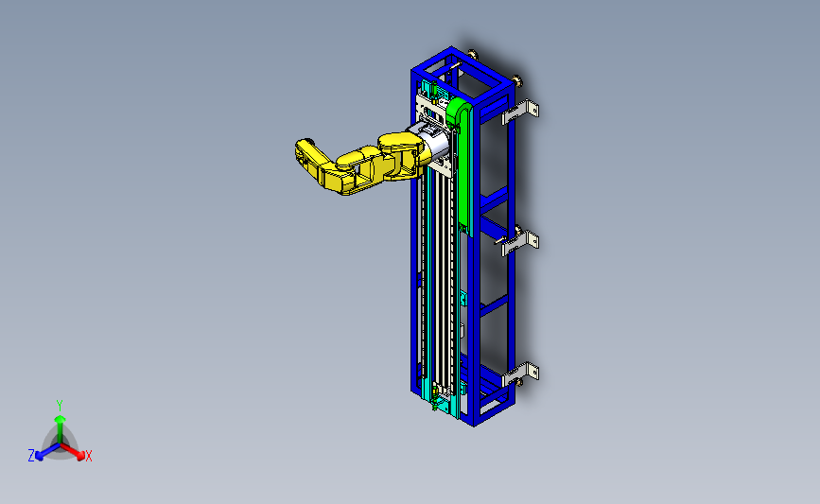Select the top white mounting bracket
The image size is (820, 504).
pos(520,112)
